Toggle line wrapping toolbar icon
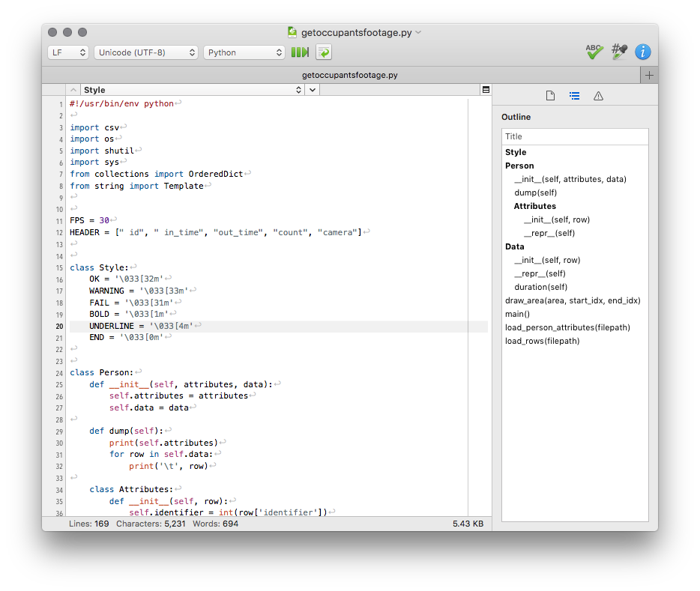The height and width of the screenshot is (591, 700). [x=324, y=52]
